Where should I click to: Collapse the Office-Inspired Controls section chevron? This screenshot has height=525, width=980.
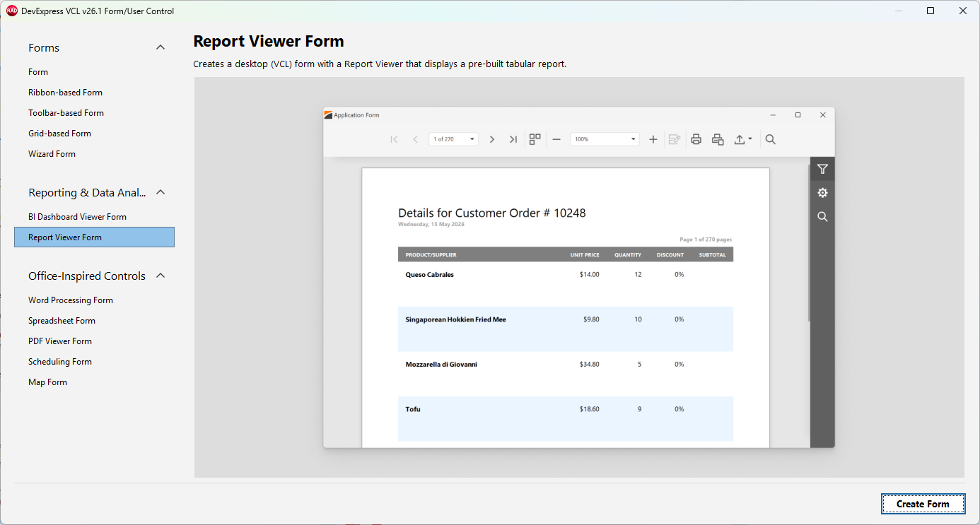click(161, 276)
